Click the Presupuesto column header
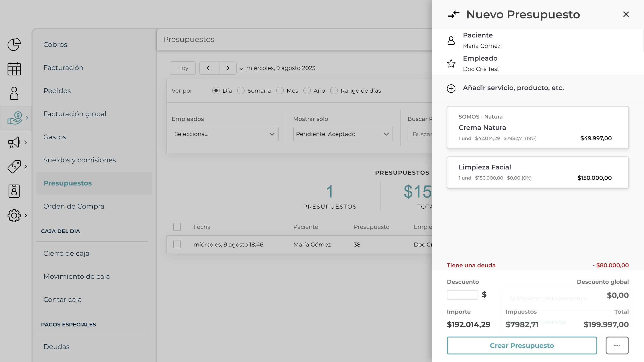Image resolution: width=644 pixels, height=362 pixels. (371, 227)
